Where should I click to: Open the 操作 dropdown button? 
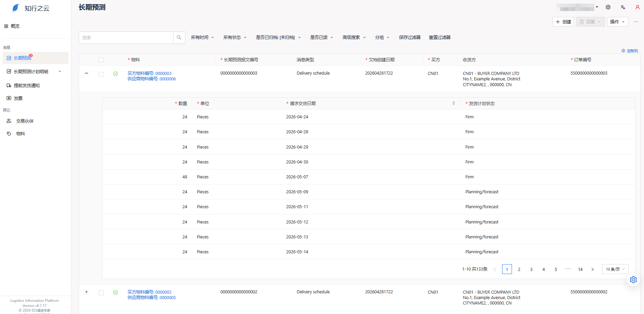point(618,22)
